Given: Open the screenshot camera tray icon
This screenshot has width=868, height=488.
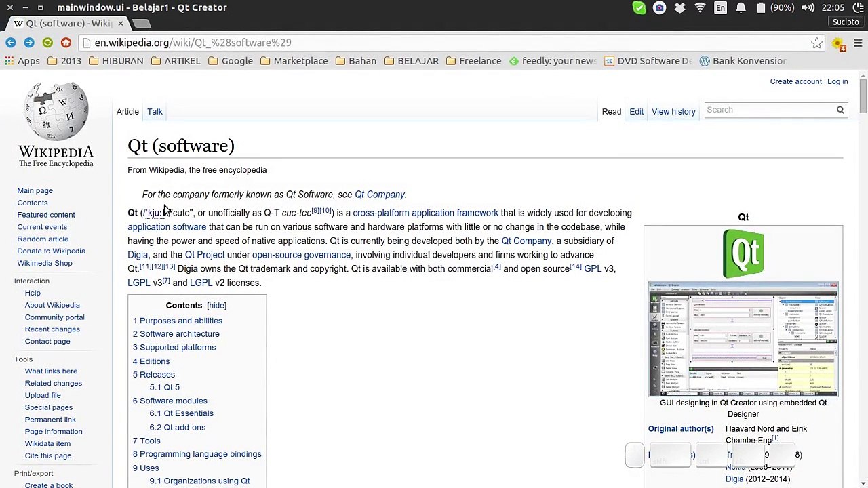Looking at the screenshot, I should point(659,7).
